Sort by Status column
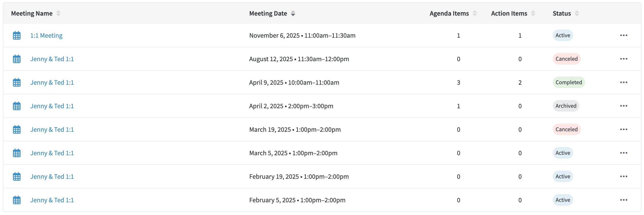 pyautogui.click(x=577, y=13)
